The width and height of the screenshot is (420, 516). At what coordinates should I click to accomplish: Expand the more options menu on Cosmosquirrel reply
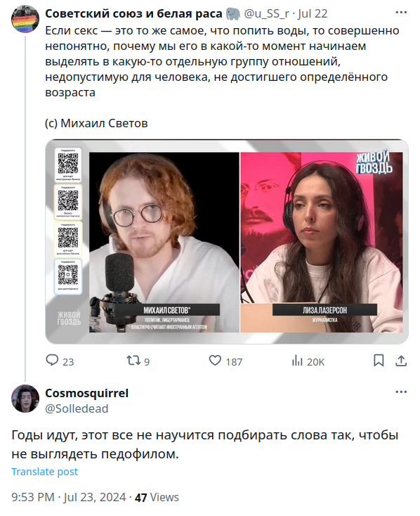401,392
